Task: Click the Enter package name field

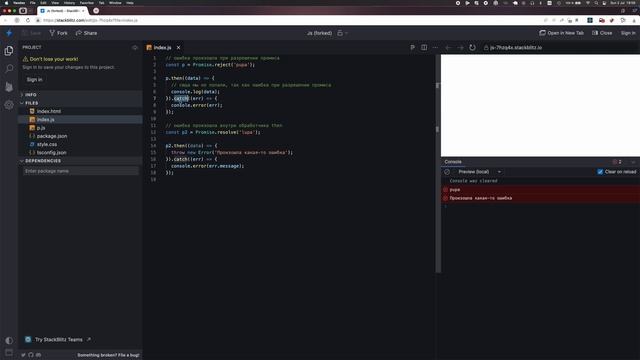Action: click(x=81, y=171)
